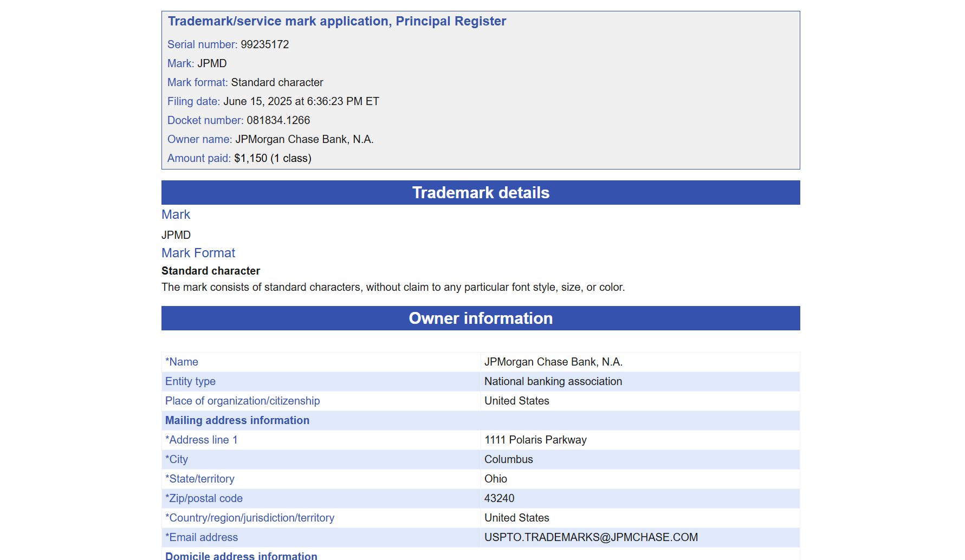The width and height of the screenshot is (965, 560).
Task: Click the '*Zip/postal code' label
Action: [204, 498]
